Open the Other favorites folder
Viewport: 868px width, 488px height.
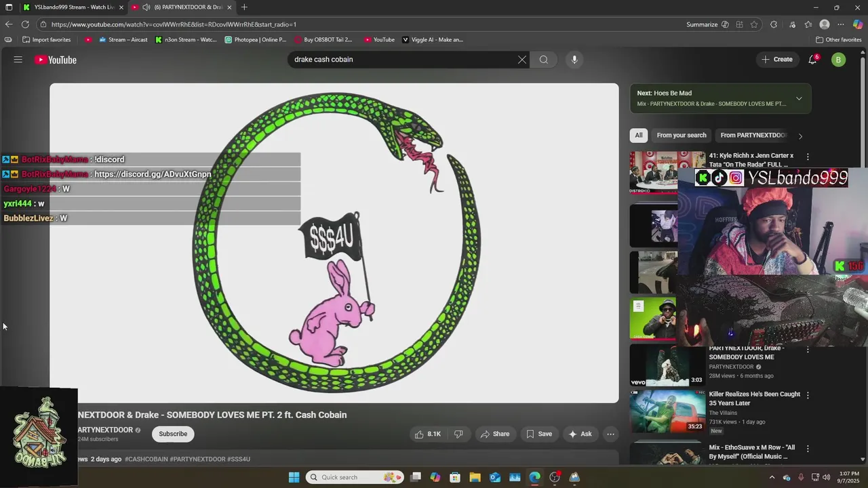[x=838, y=39]
